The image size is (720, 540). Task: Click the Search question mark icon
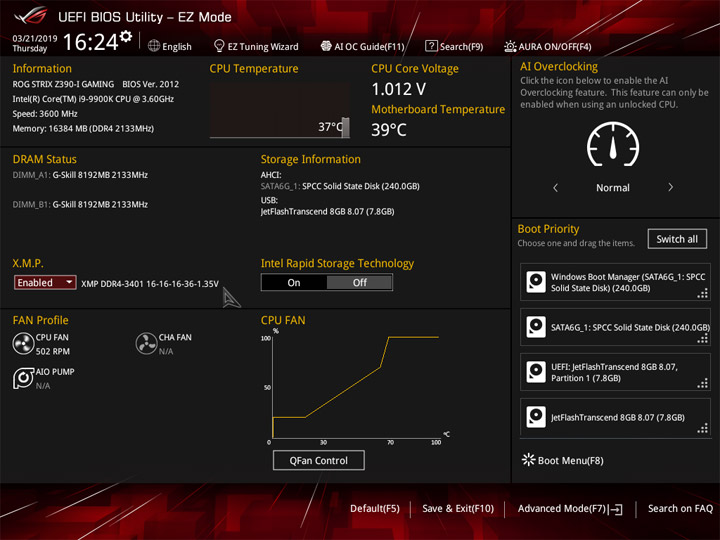click(x=431, y=46)
